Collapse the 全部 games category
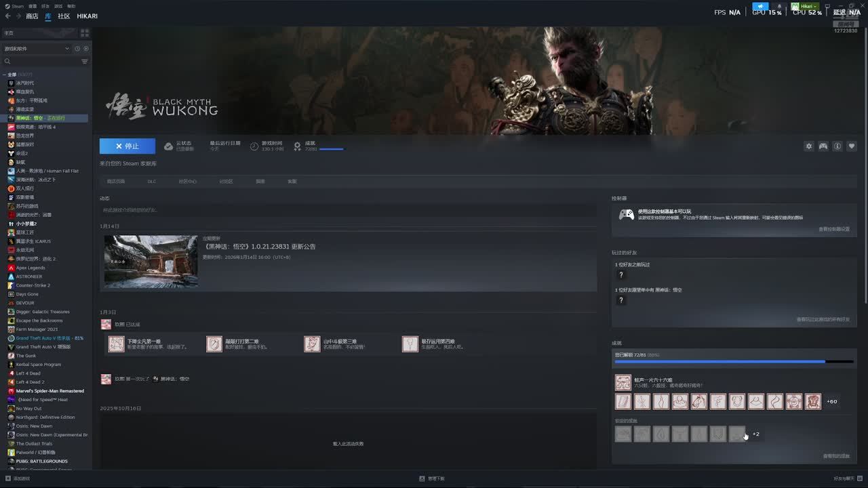The height and width of the screenshot is (488, 868). click(5, 75)
